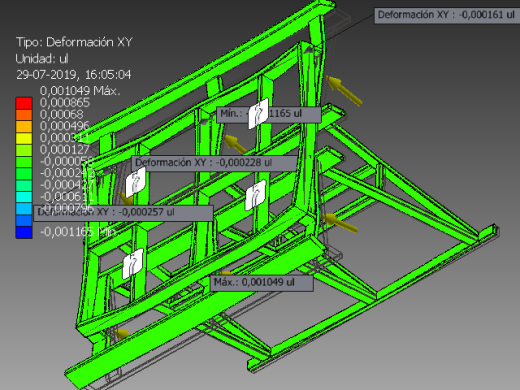Pick the constraint glyph right of the -0,000257 label
The height and width of the screenshot is (390, 520).
[x=256, y=195]
